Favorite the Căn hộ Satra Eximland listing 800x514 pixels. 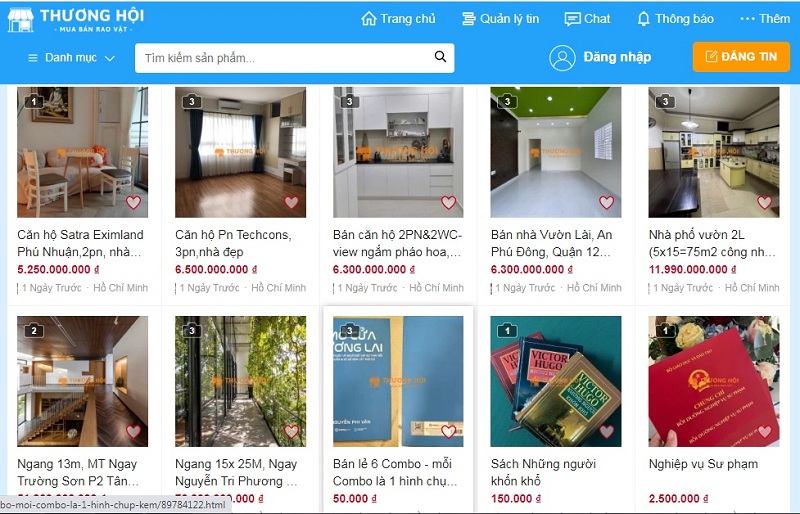(x=134, y=203)
